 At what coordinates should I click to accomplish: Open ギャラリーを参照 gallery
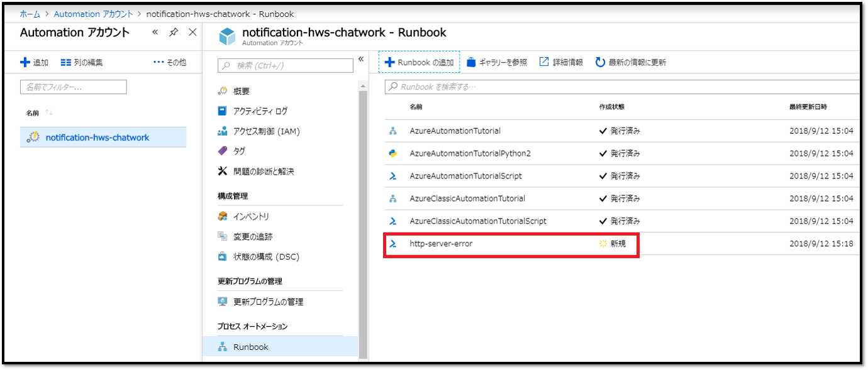(497, 62)
